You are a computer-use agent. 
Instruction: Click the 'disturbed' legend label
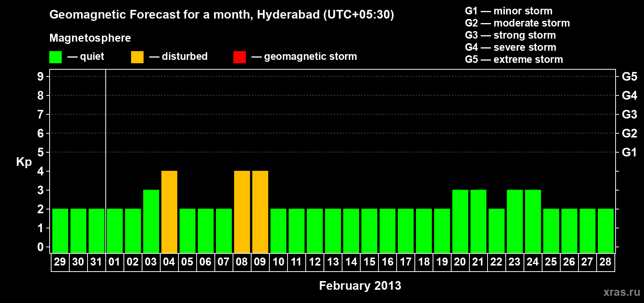tap(184, 56)
